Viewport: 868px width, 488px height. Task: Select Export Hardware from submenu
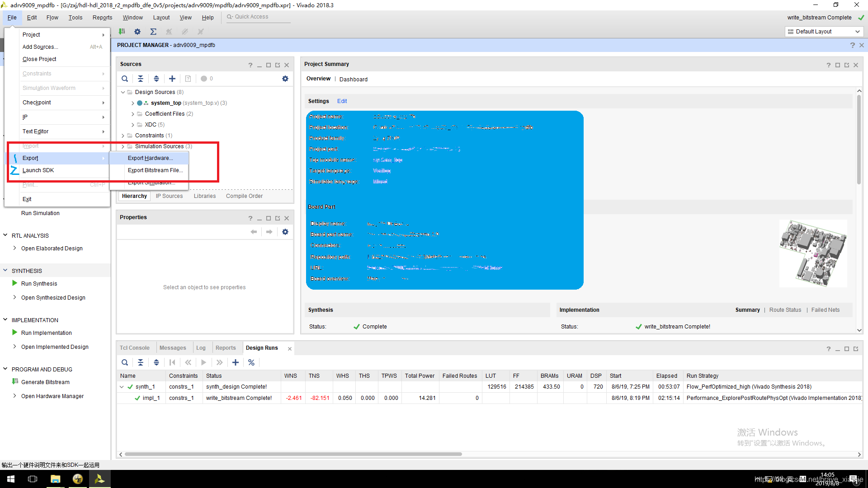point(150,158)
